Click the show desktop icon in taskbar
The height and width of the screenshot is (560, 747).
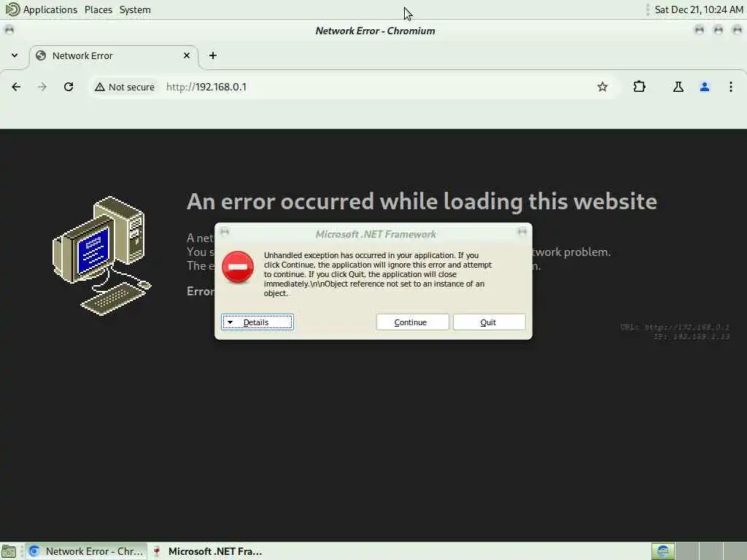click(9, 551)
